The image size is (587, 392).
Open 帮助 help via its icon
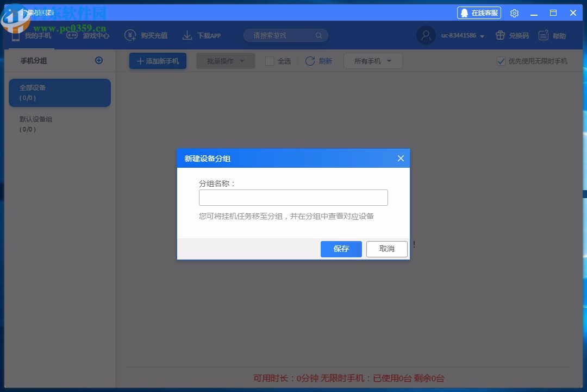542,35
